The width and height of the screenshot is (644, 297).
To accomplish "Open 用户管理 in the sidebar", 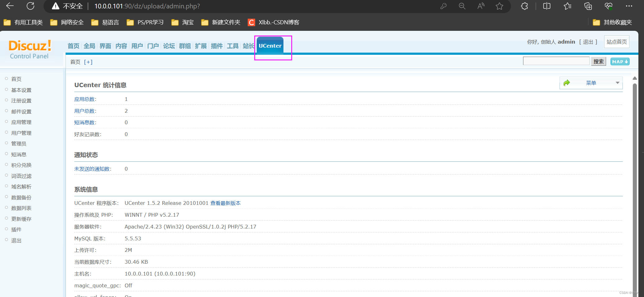I will click(21, 133).
